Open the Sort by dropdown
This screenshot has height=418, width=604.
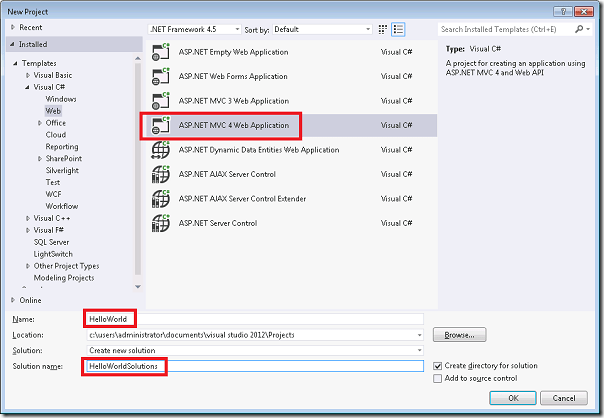coord(315,30)
